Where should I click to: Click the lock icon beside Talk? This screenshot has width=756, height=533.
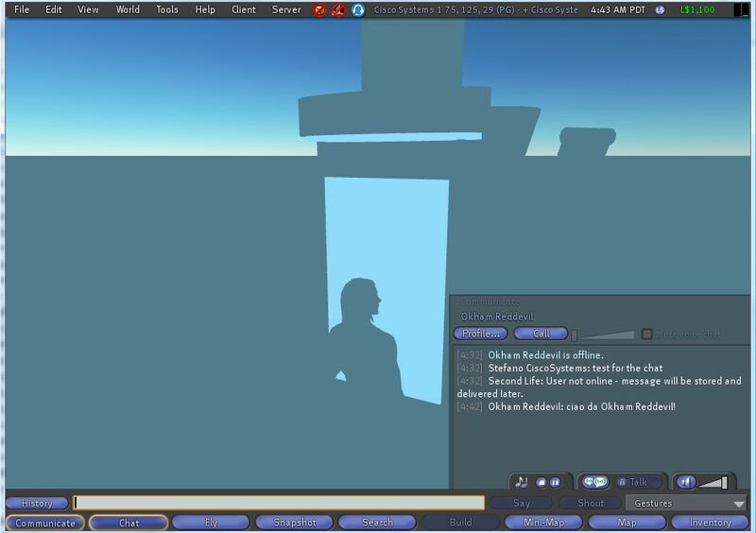pyautogui.click(x=622, y=482)
